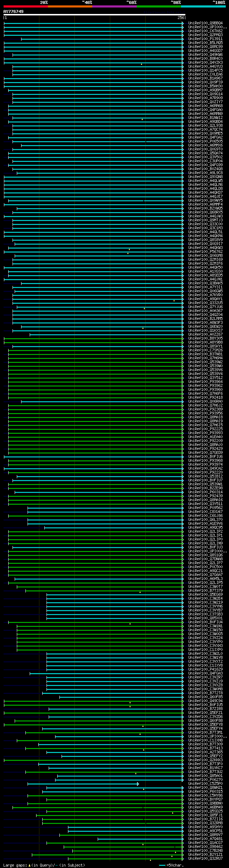
Task: Click the cyan ~100% identity legend segment
Action: (203, 6)
